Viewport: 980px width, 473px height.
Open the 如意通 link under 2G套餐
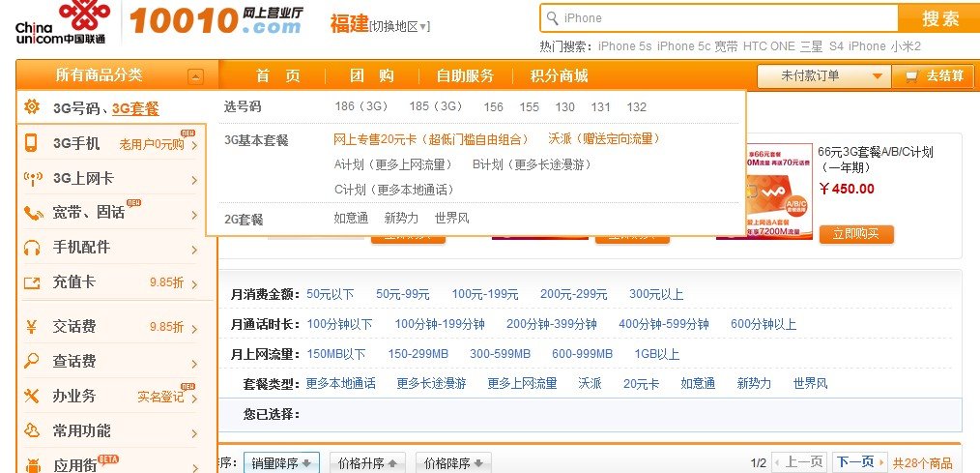(x=351, y=219)
